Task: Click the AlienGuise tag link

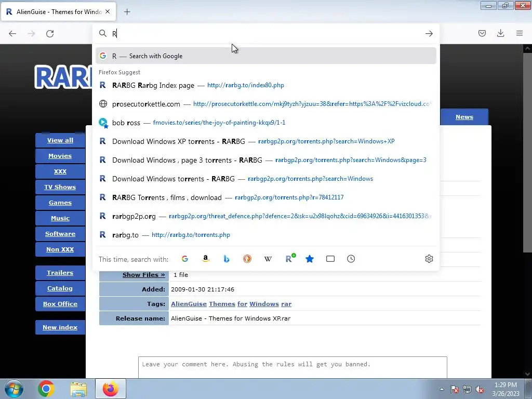Action: pyautogui.click(x=189, y=304)
